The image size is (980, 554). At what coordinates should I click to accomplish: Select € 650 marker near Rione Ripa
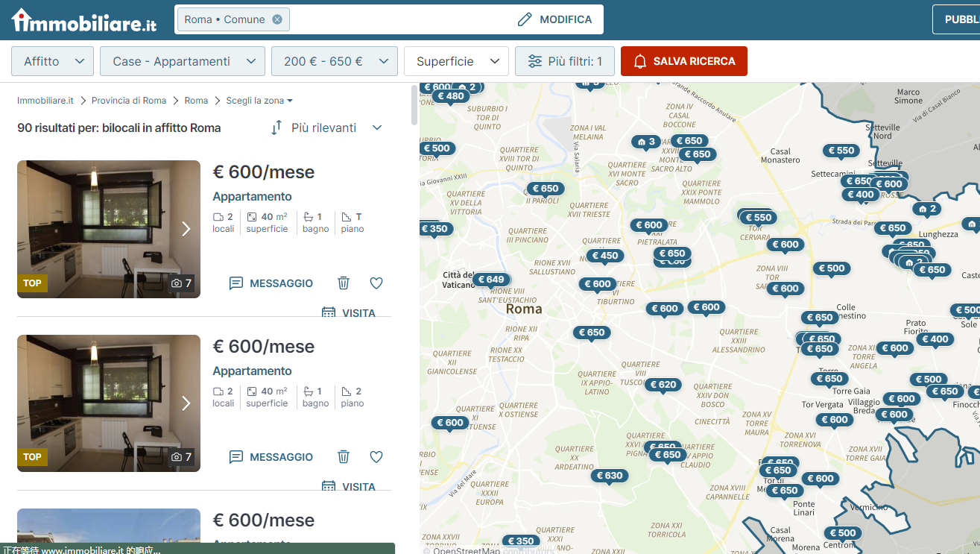[x=592, y=333]
